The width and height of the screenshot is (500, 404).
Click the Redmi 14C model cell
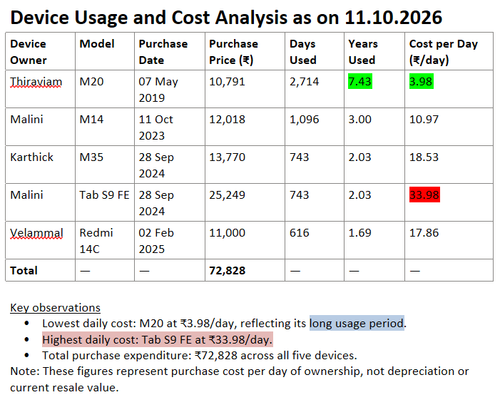96,241
